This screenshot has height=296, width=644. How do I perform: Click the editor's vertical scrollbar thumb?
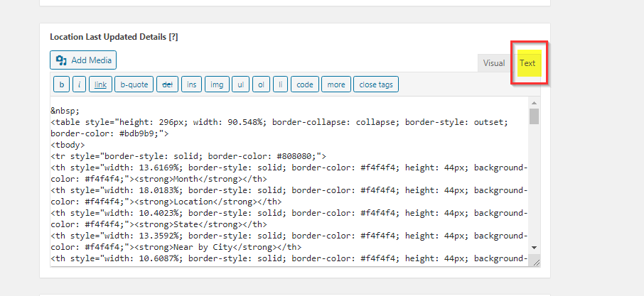click(534, 116)
